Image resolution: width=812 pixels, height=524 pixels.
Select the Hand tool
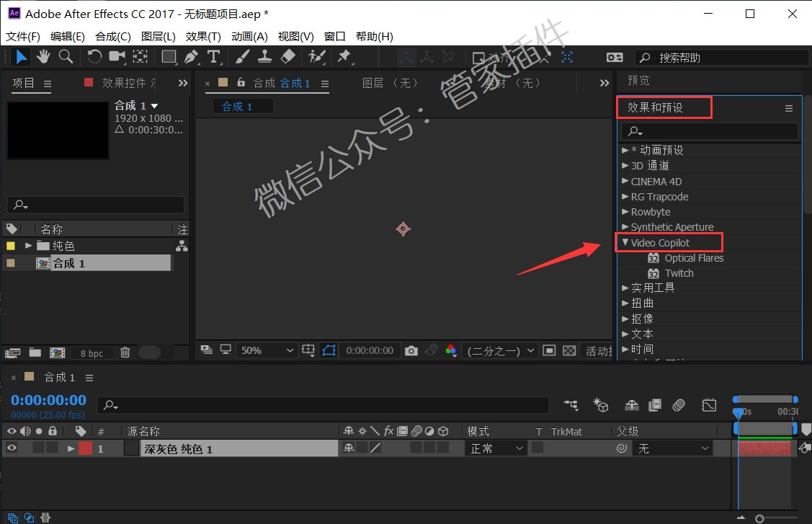click(x=43, y=56)
